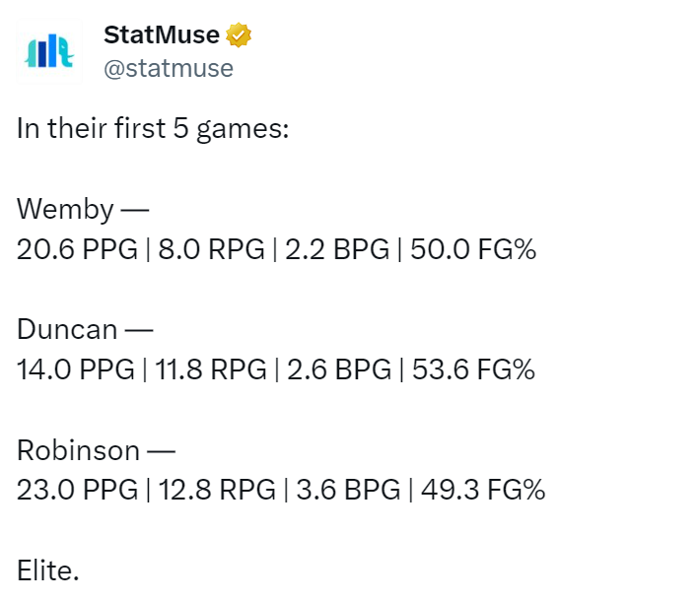Click Wemby's 8.0 RPG stat
The width and height of the screenshot is (700, 602).
213,250
